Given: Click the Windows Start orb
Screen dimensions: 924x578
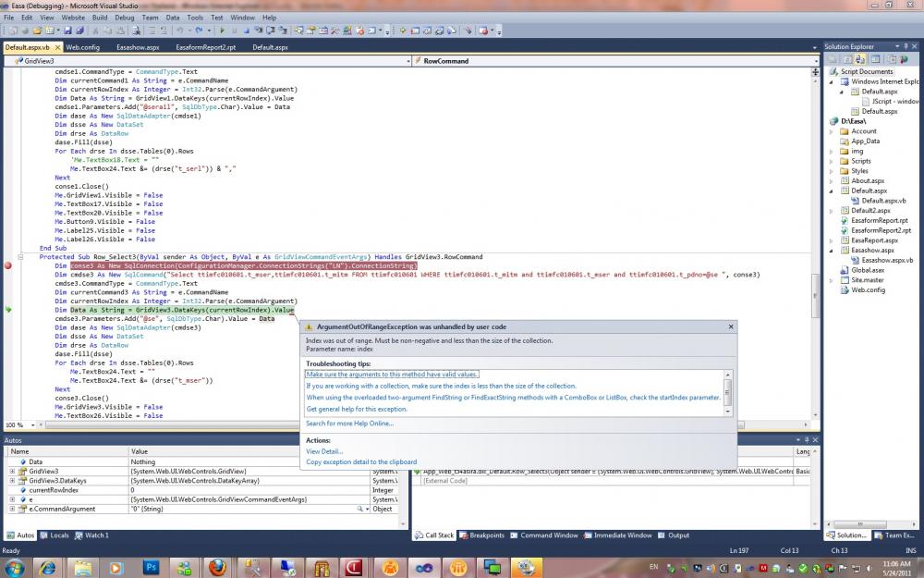Looking at the screenshot, I should (14, 568).
